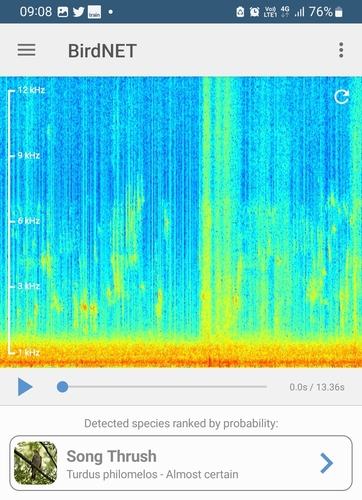Click the 12 kHz frequency label

31,90
